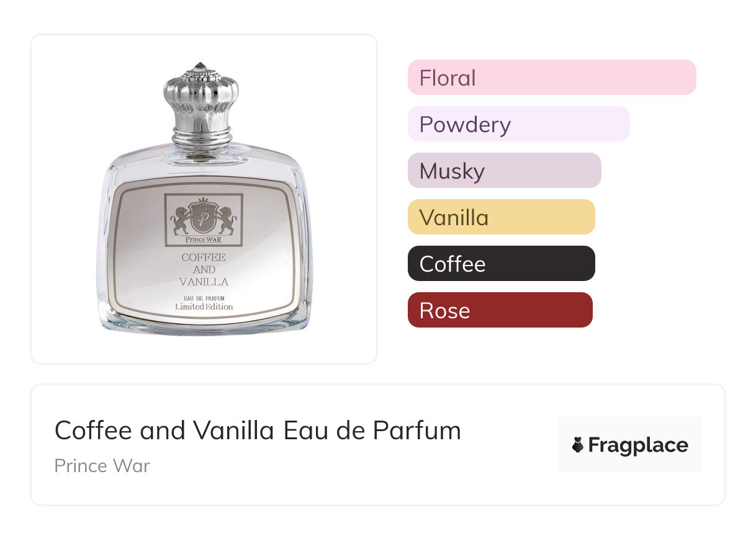The width and height of the screenshot is (756, 536).
Task: Click the Fragplace logo icon
Action: [x=578, y=445]
